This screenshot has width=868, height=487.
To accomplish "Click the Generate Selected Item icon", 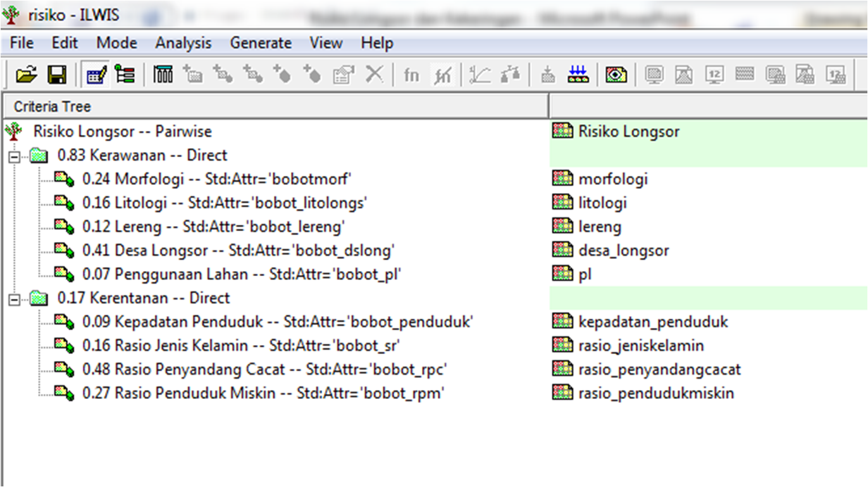I will [x=548, y=75].
